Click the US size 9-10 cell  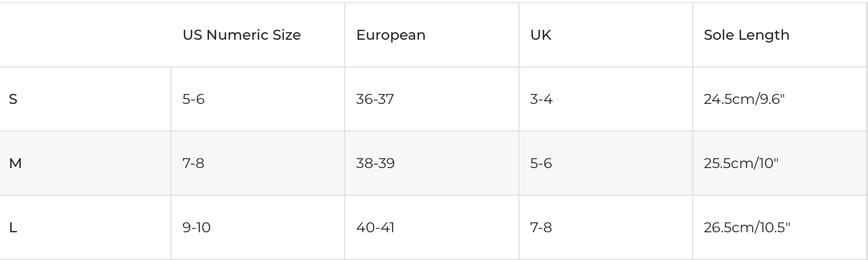(x=197, y=227)
